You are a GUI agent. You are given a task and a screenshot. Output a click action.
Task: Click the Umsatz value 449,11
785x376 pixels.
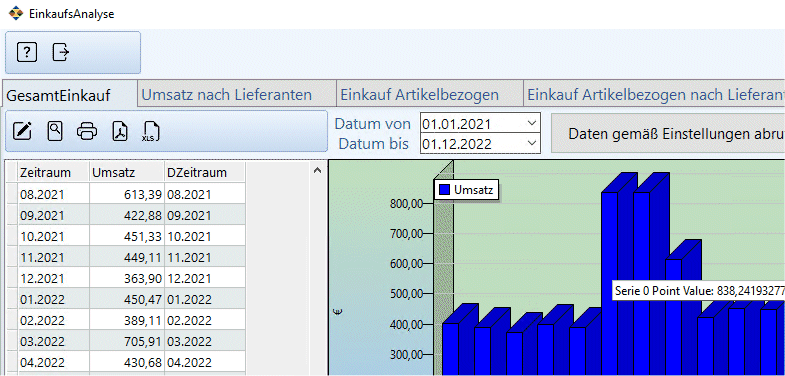(x=127, y=257)
